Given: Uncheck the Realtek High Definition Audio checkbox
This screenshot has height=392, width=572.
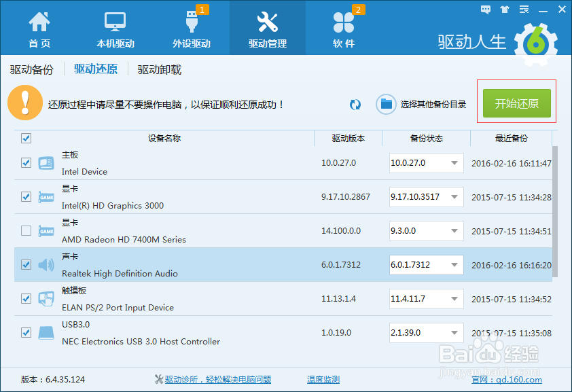Looking at the screenshot, I should coord(26,264).
